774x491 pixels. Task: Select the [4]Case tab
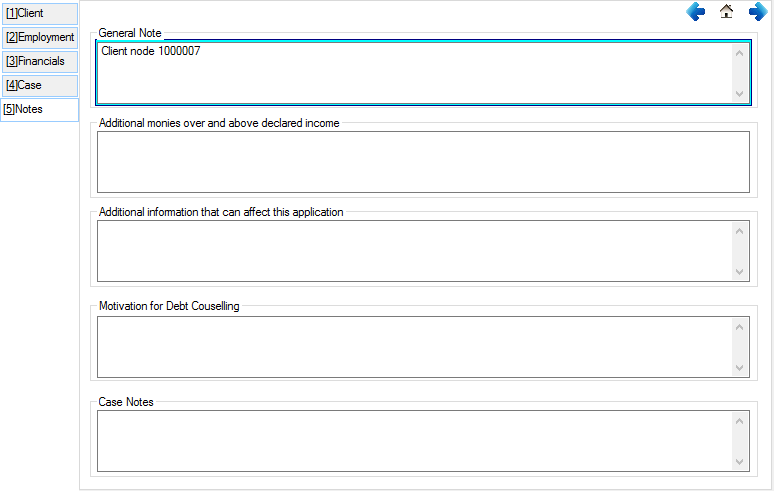(x=40, y=85)
